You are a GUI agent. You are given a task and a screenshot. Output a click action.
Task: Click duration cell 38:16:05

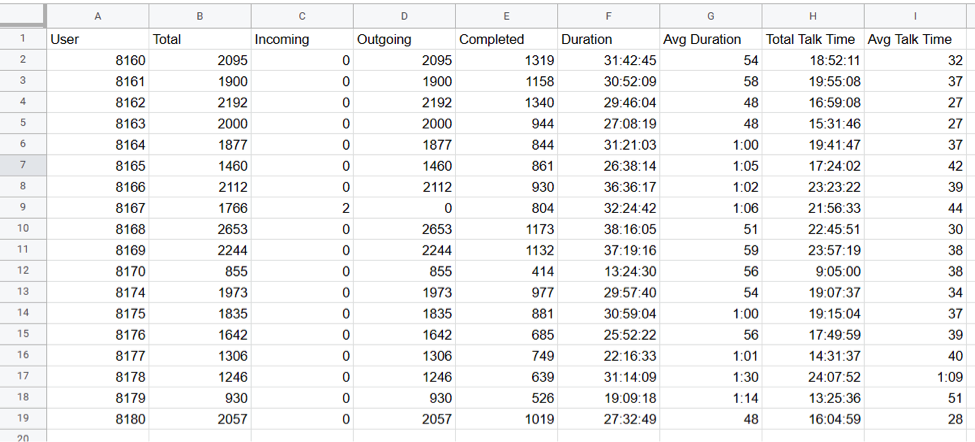point(608,229)
